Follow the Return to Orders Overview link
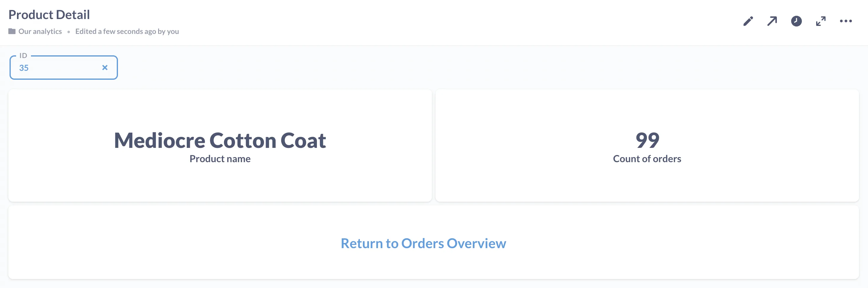Viewport: 868px width, 288px height. coord(424,243)
